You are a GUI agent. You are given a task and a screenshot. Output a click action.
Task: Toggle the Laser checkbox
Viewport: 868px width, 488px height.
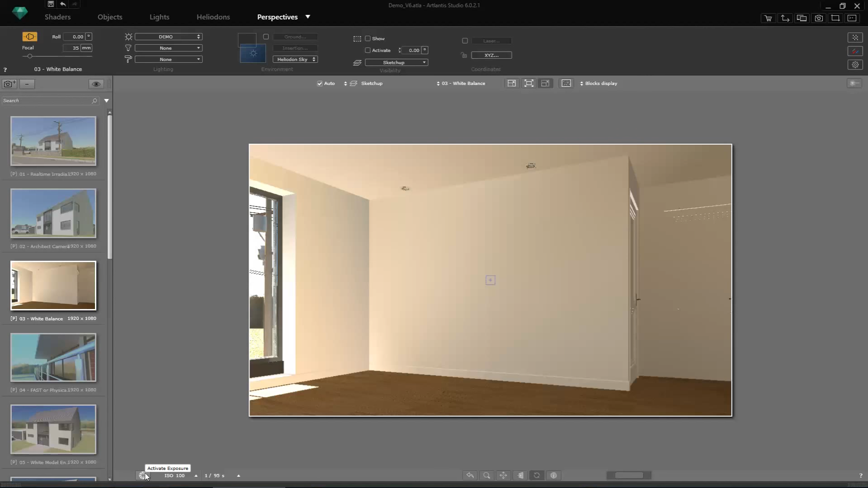tap(465, 41)
